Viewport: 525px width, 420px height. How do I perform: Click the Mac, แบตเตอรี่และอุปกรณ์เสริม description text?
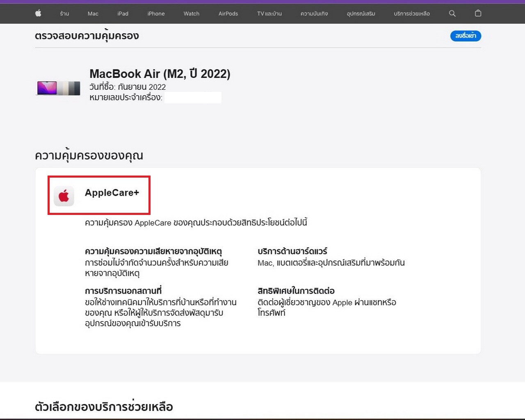click(331, 263)
